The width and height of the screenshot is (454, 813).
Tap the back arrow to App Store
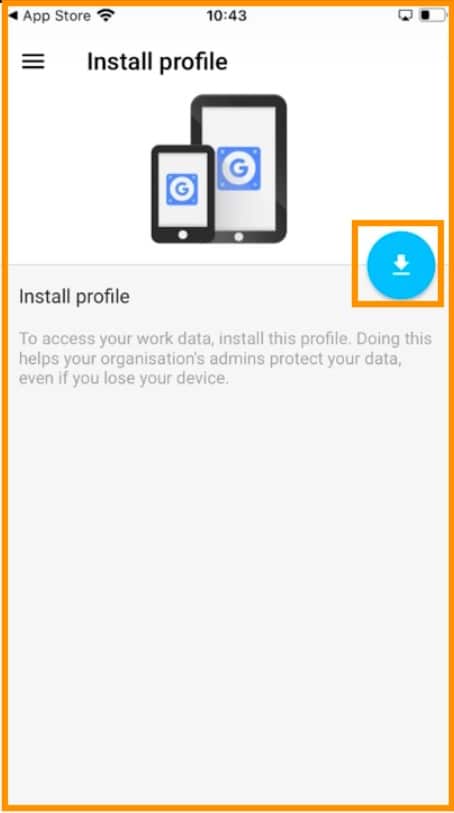coord(13,16)
